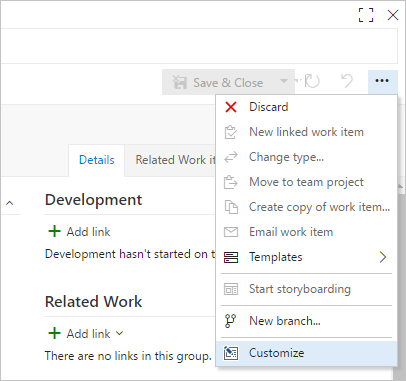Click the email envelope icon

point(231,232)
